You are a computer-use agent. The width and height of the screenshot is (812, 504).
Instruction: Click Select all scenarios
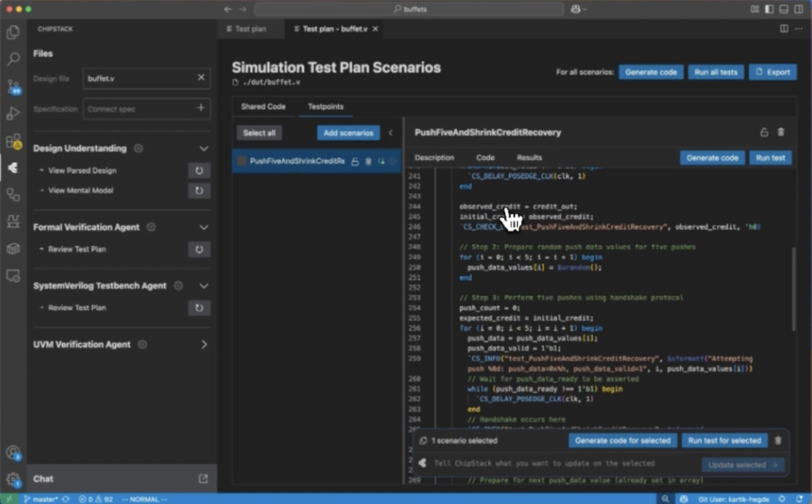259,133
